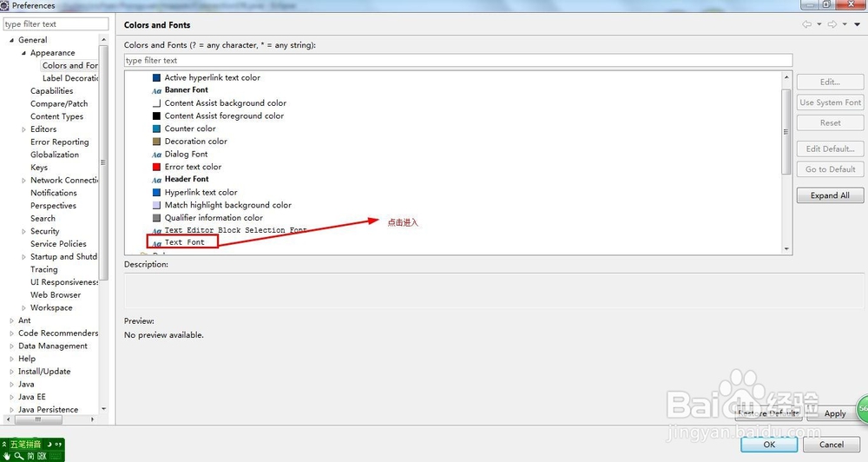Open the preferences view menu triangle

(857, 24)
